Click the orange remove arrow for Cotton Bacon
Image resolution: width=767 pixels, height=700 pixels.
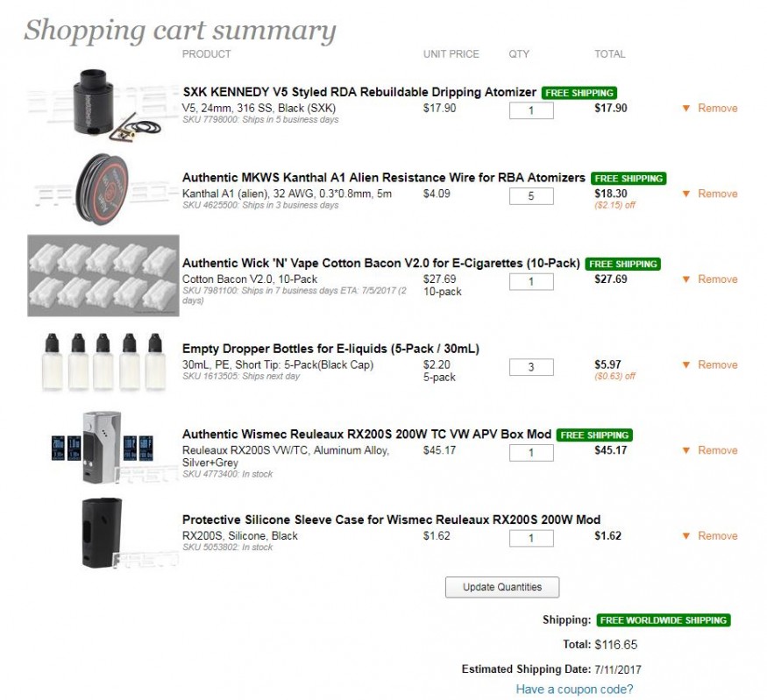[x=685, y=279]
